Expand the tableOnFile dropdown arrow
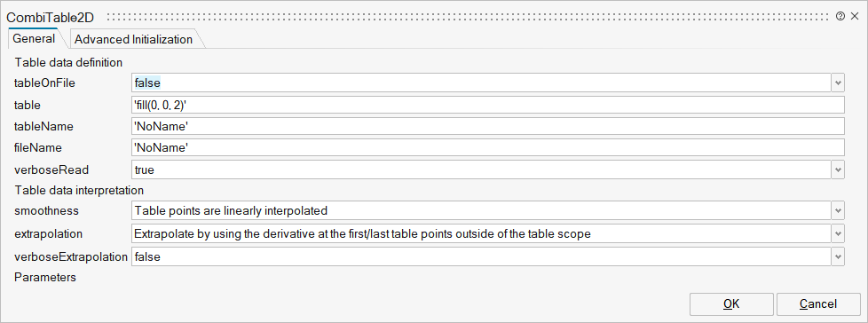Viewport: 868px width, 323px height. click(x=838, y=83)
